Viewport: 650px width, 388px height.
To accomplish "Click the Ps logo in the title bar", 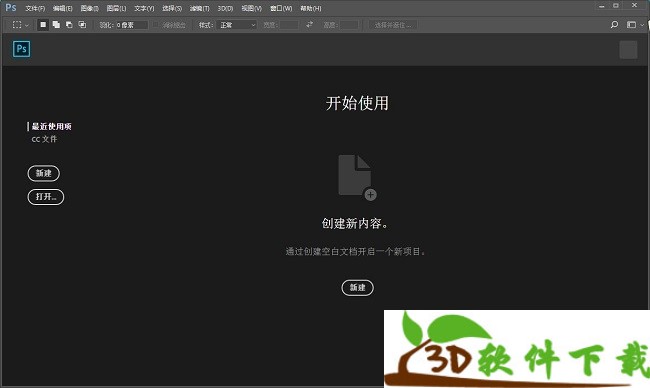I will 11,7.
